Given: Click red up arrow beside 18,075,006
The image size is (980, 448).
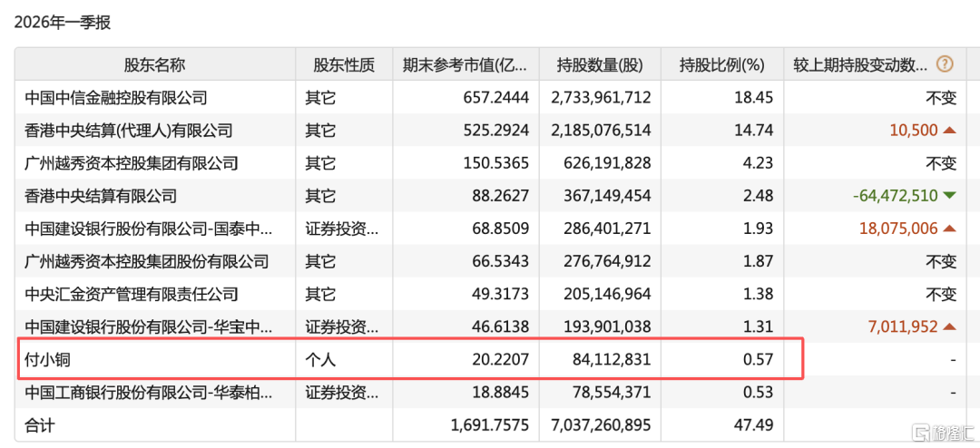Looking at the screenshot, I should pos(950,229).
